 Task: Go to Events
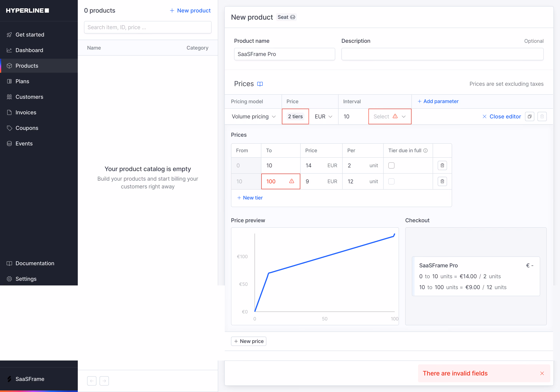[39, 143]
